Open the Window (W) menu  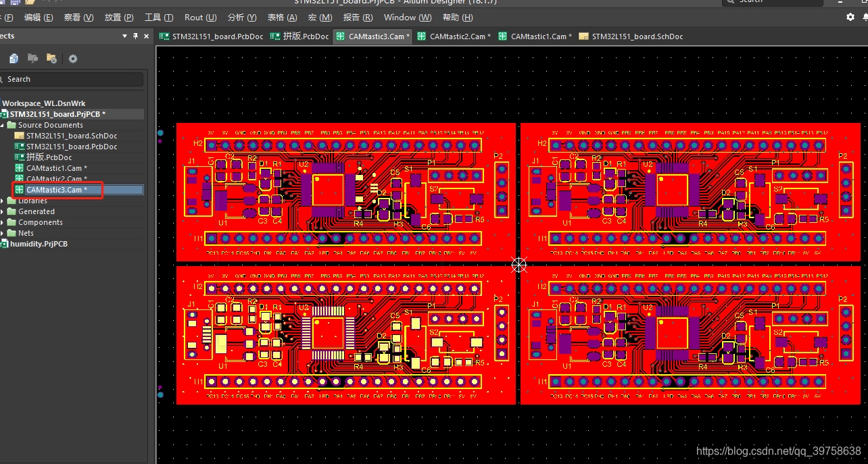[x=408, y=18]
